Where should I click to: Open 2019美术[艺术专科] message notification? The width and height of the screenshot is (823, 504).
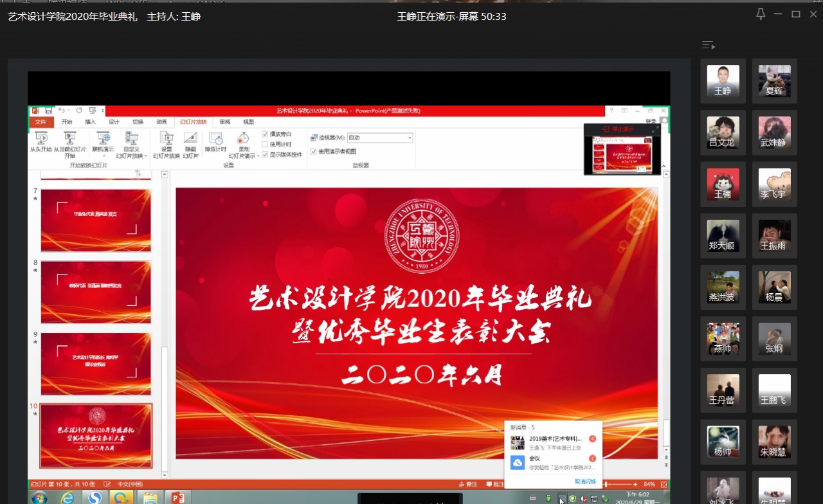[x=553, y=442]
